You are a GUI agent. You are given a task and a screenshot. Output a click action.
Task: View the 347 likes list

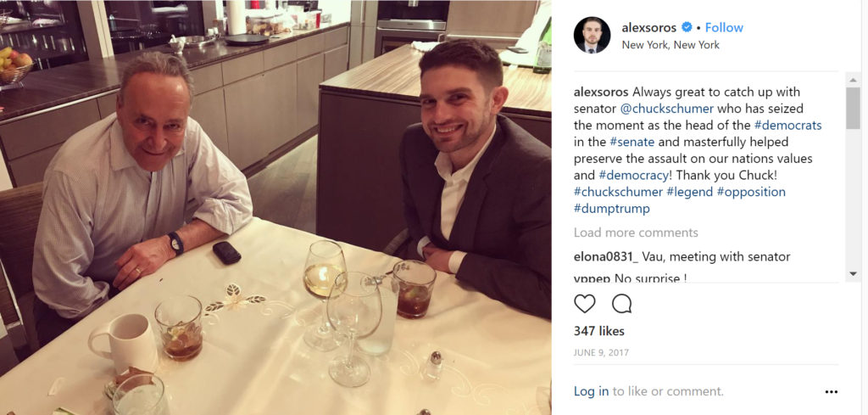[x=599, y=331]
